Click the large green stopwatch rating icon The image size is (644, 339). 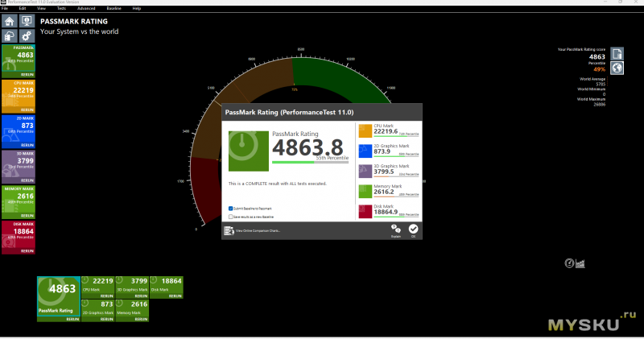tap(249, 151)
